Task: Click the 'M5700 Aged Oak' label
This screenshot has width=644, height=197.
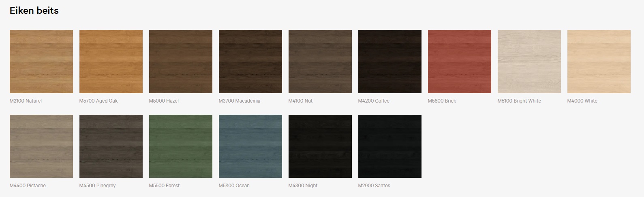Action: tap(98, 101)
